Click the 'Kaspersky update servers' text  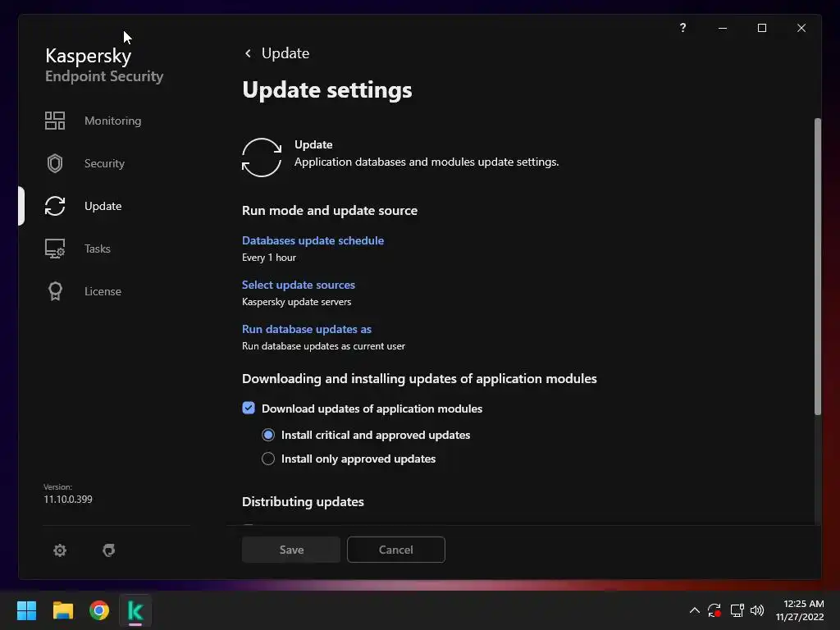296,302
